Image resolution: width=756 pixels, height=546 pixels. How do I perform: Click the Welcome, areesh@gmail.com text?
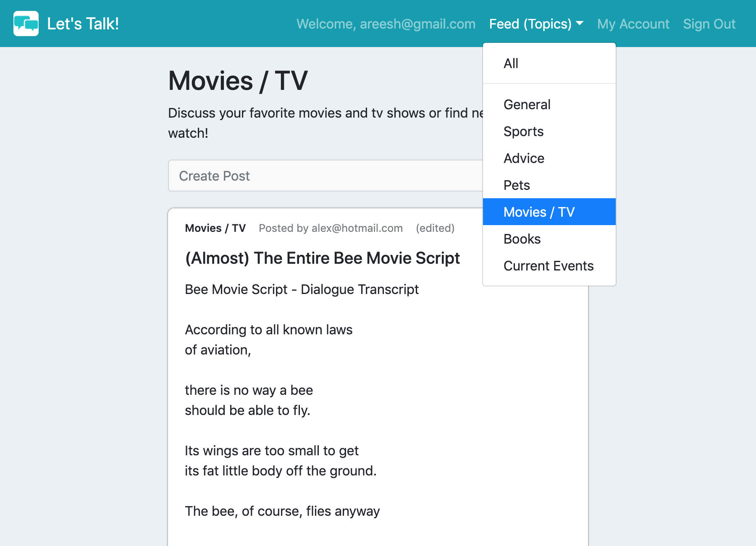point(386,24)
